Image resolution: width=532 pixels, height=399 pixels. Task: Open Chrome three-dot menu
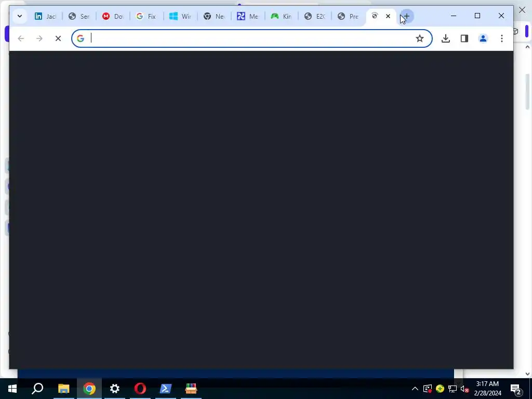tap(502, 38)
